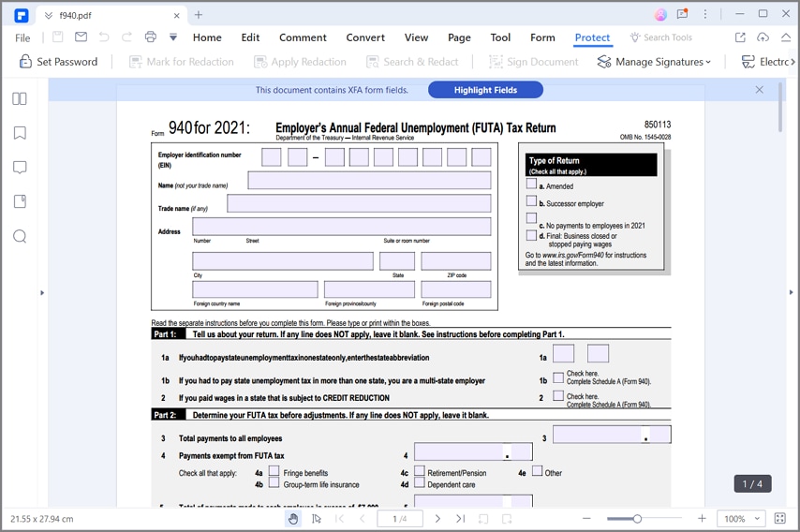The height and width of the screenshot is (532, 800).
Task: Click the undo arrow icon
Action: point(104,37)
